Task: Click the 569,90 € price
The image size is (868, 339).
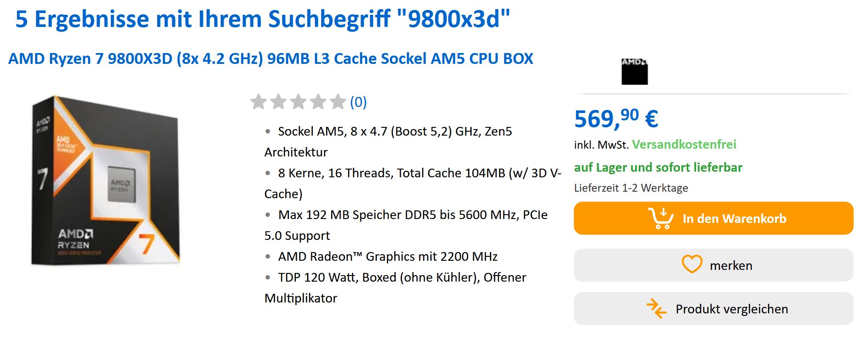Action: [616, 119]
